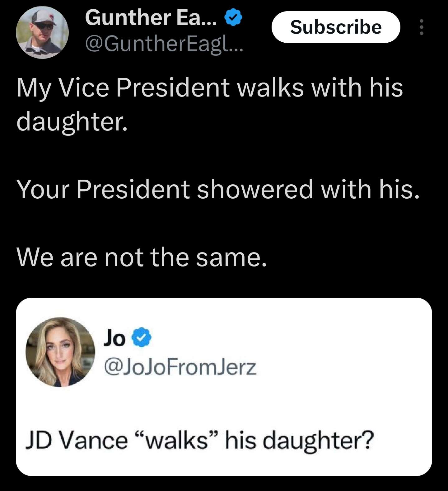Tap Jo's profile photo in quoted post
The width and height of the screenshot is (448, 491).
click(x=60, y=352)
